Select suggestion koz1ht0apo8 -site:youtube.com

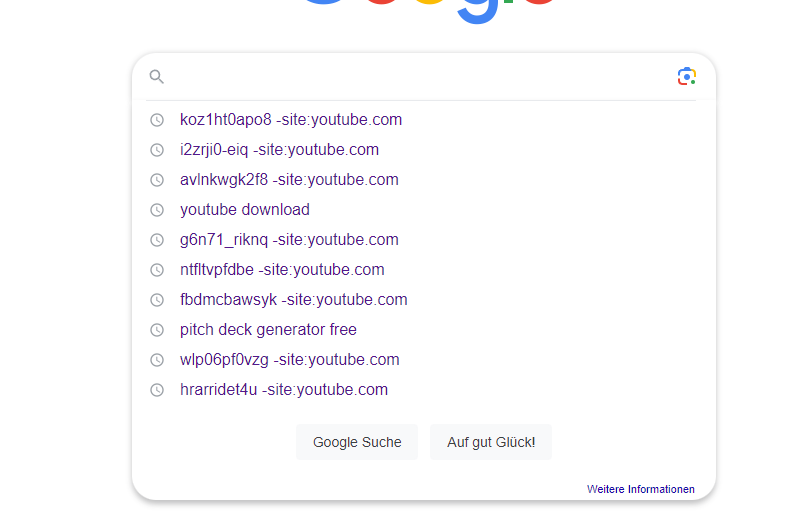pyautogui.click(x=290, y=120)
